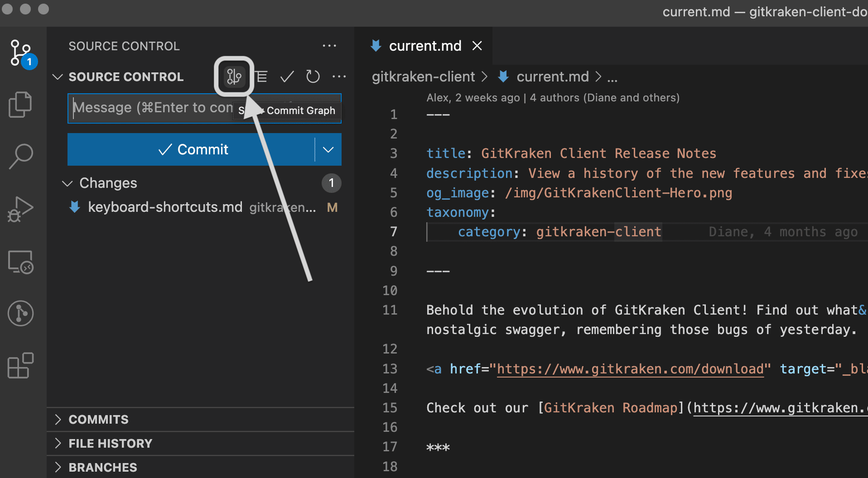Viewport: 868px width, 478px height.
Task: Click the Show Commit Graph icon
Action: click(234, 76)
